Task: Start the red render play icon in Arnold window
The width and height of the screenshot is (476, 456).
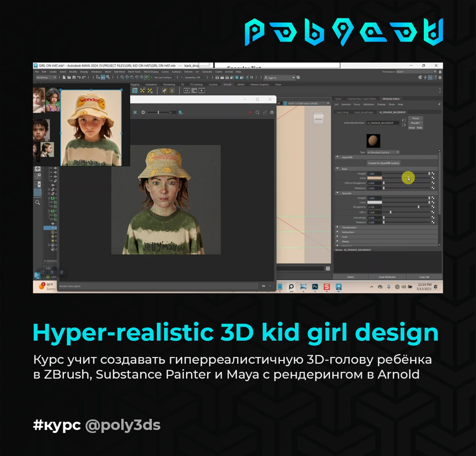Action: click(250, 112)
